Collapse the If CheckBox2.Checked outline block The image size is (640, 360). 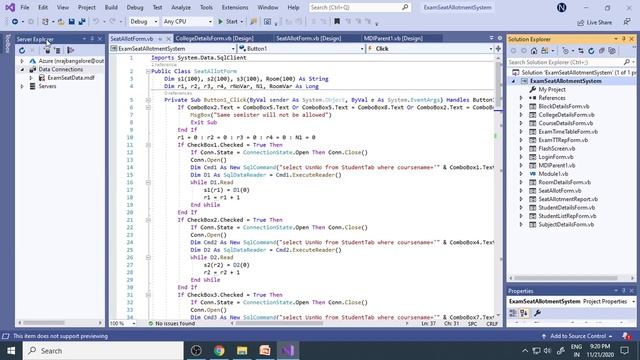point(148,220)
